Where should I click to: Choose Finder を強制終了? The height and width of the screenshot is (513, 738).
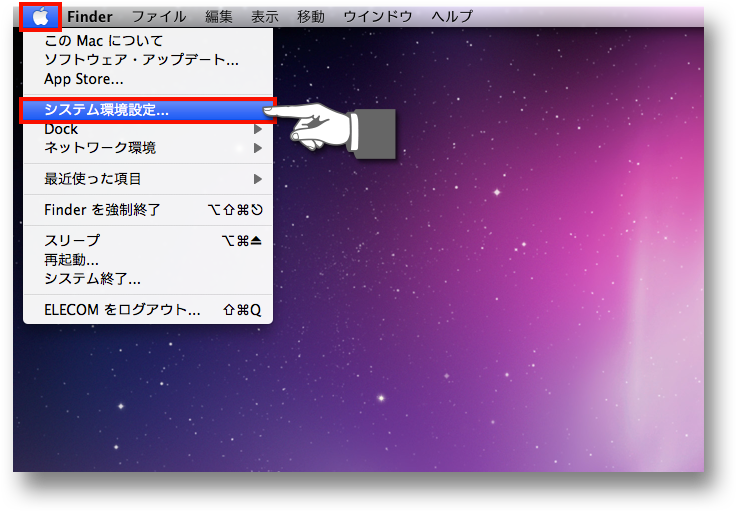tap(148, 210)
